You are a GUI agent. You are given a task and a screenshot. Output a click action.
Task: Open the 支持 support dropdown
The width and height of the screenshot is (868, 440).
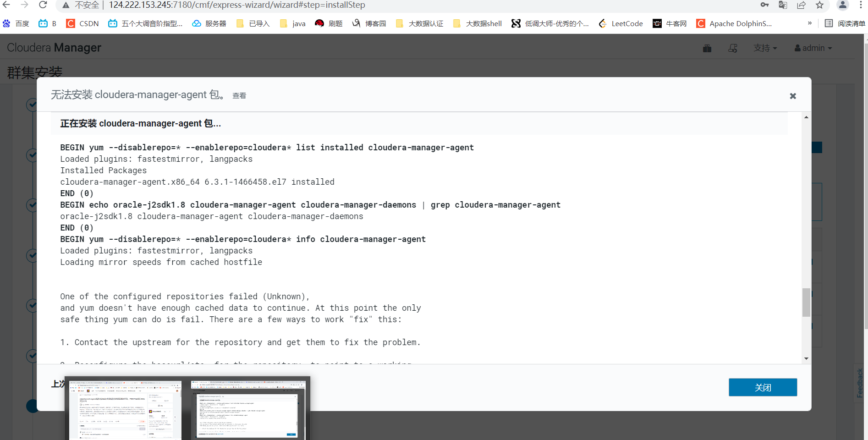(x=765, y=48)
